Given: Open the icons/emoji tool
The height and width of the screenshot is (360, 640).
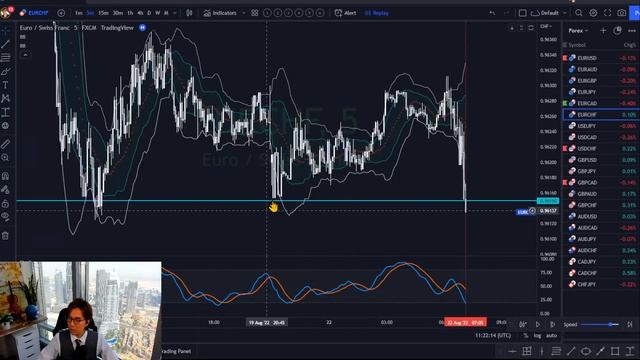Looking at the screenshot, I should tap(6, 126).
